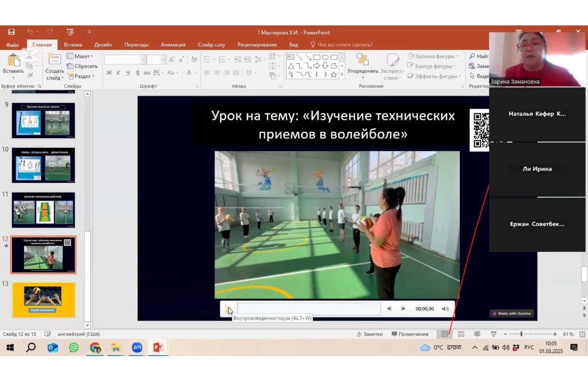The width and height of the screenshot is (588, 367).
Task: Select slide 13 thumbnail in the pane
Action: [x=43, y=300]
